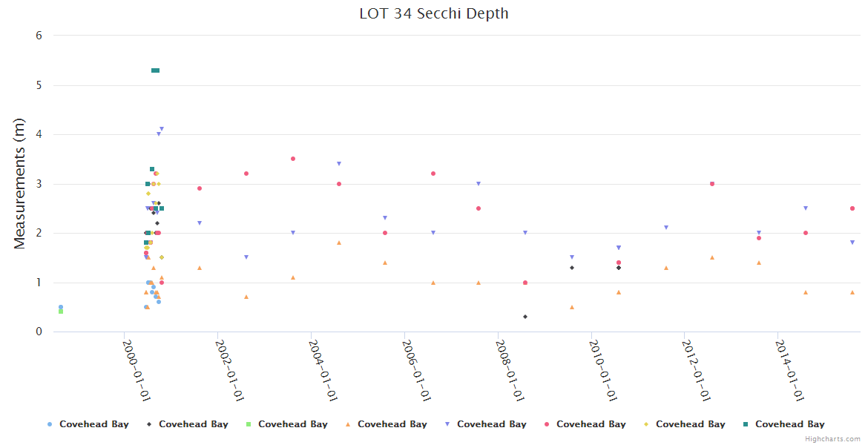Click the Measurements (m) y-axis title
The height and width of the screenshot is (445, 868).
pos(20,183)
